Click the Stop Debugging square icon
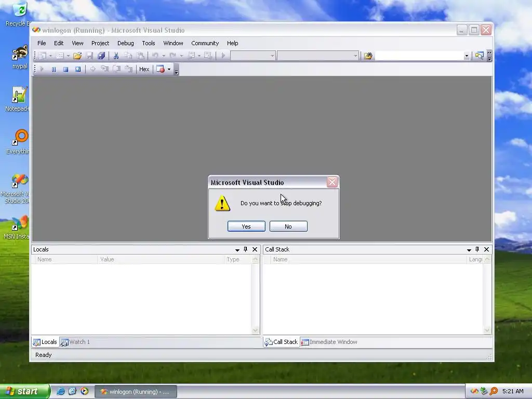 click(66, 69)
